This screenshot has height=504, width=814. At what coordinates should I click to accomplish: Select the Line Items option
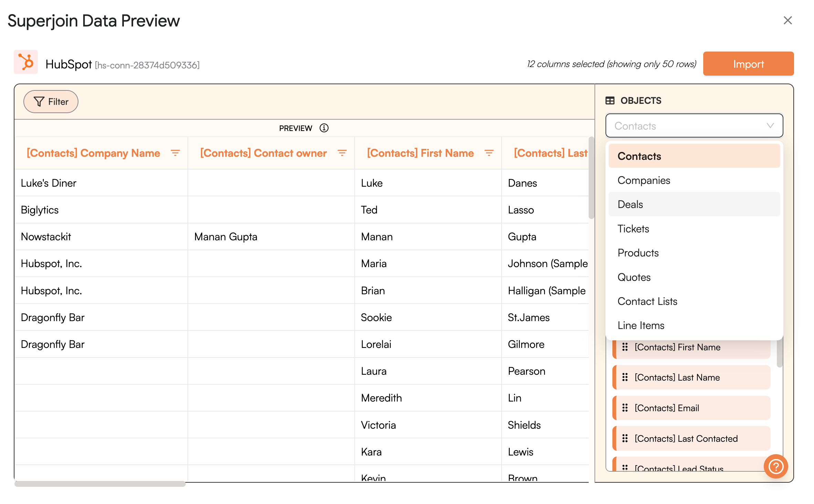click(x=641, y=325)
